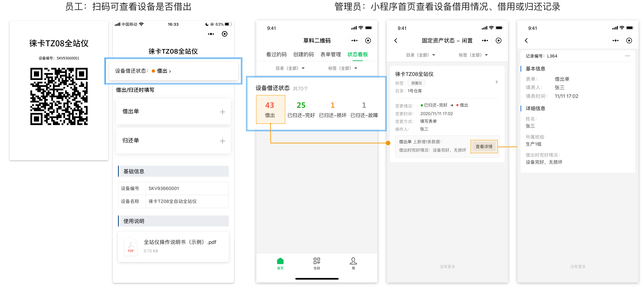The height and width of the screenshot is (288, 644).
Task: Close mini program in record detail screen
Action: click(x=629, y=41)
